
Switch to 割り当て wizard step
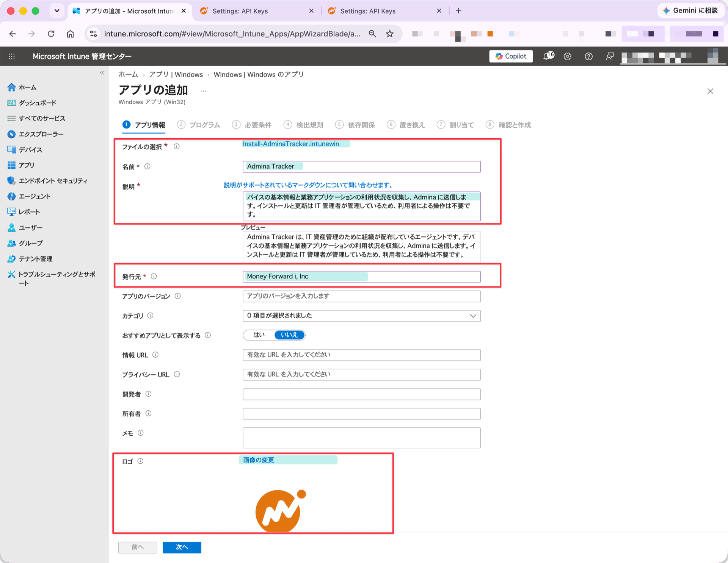455,125
